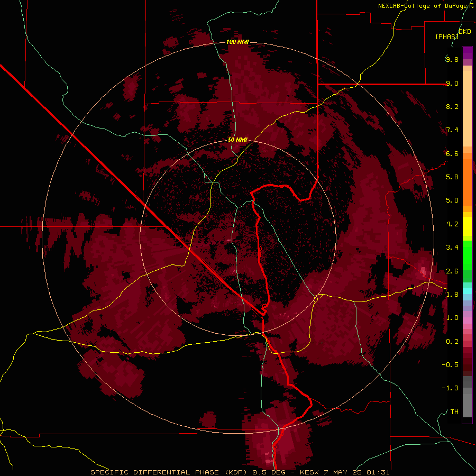476x476 pixels.
Task: Click the -1.3 value on the scale
Action: click(450, 388)
